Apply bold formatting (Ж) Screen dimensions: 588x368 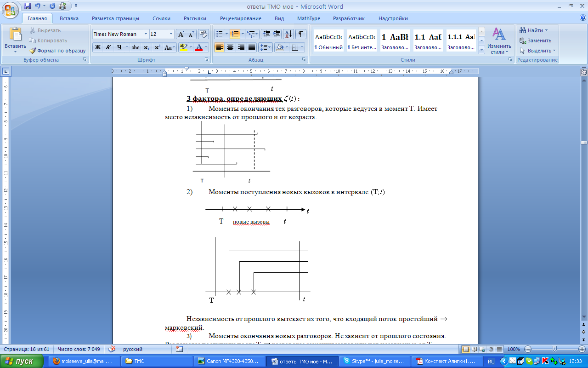[x=98, y=47]
